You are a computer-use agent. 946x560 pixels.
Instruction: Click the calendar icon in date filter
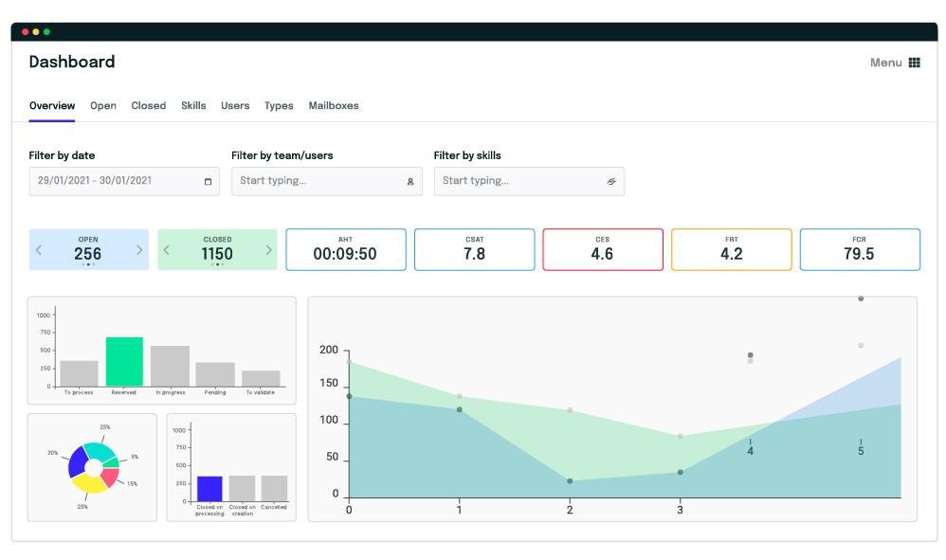[209, 181]
